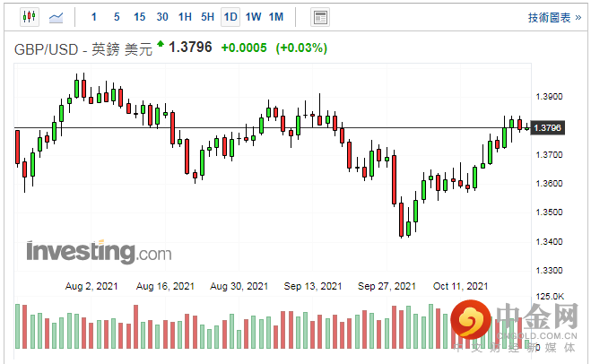Image resolution: width=591 pixels, height=364 pixels.
Task: Click the current price label 1.3796 on axis
Action: [547, 128]
